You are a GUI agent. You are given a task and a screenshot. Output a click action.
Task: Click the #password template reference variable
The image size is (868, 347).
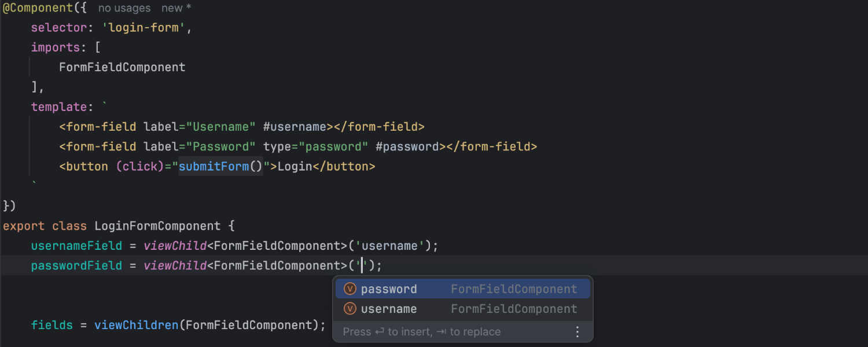[407, 147]
